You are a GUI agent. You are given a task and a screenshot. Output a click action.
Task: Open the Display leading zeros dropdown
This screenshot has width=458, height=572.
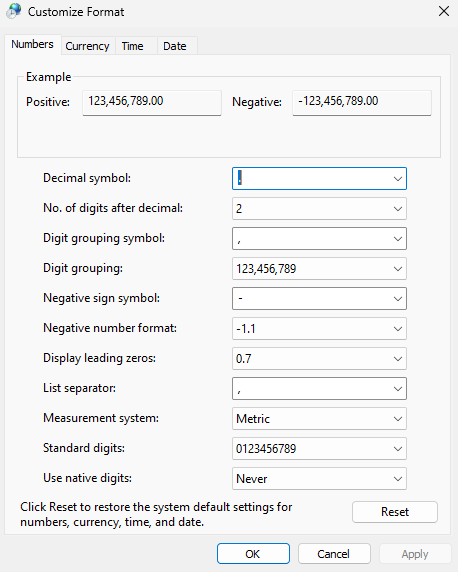point(319,359)
